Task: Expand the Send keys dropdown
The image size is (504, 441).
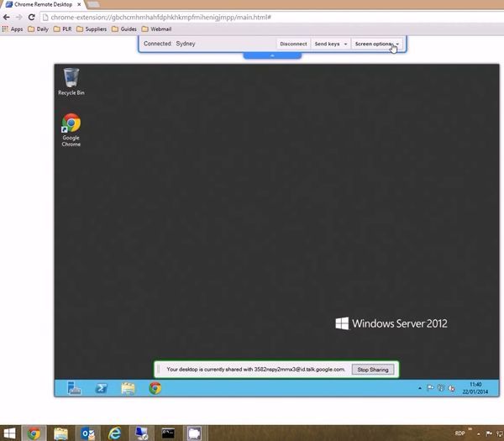Action: click(x=331, y=44)
